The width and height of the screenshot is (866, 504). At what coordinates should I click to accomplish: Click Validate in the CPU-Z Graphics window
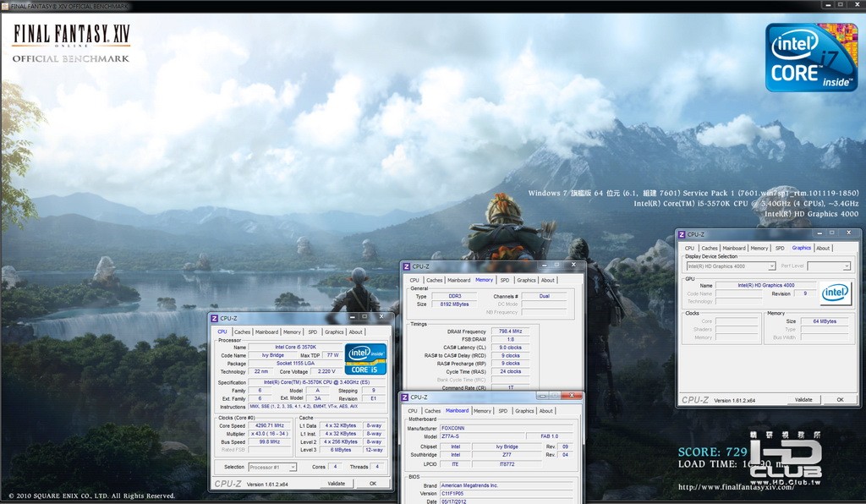[803, 400]
